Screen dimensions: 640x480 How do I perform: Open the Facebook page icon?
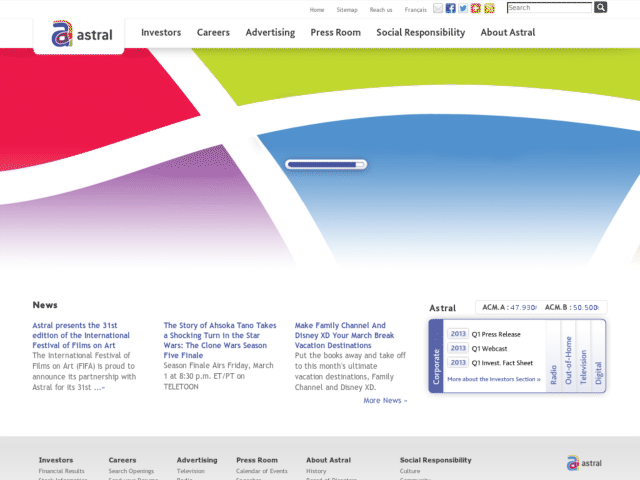coord(450,8)
